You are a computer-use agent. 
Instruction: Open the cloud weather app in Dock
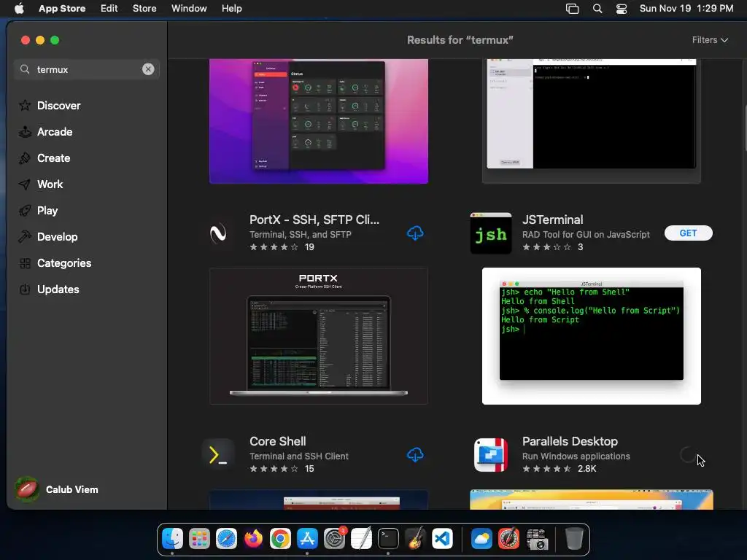(481, 539)
